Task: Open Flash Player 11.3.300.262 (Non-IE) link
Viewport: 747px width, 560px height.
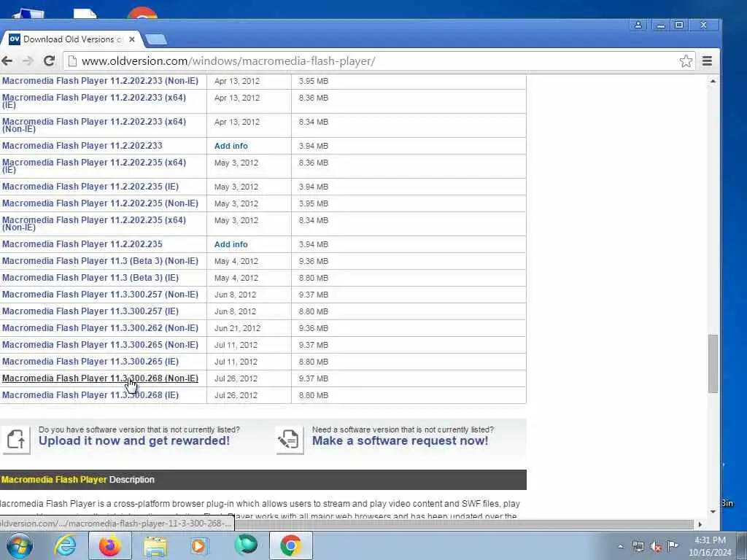Action: [x=100, y=328]
